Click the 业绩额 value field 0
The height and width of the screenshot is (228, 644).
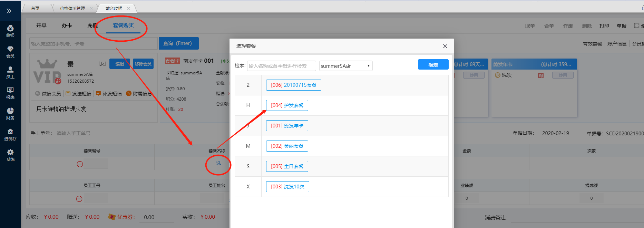pos(467,198)
